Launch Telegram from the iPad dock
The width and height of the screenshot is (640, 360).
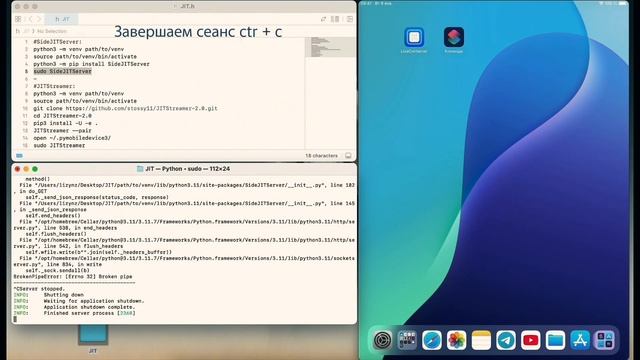[506, 340]
